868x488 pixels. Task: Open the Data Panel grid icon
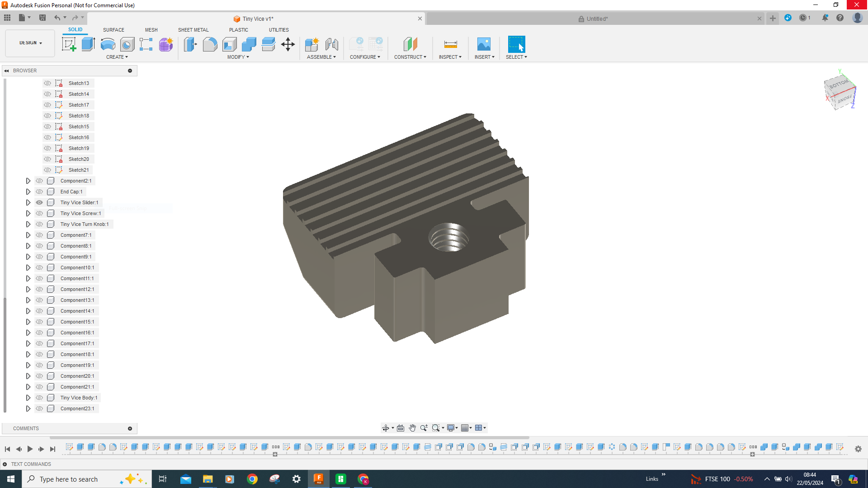coord(7,18)
